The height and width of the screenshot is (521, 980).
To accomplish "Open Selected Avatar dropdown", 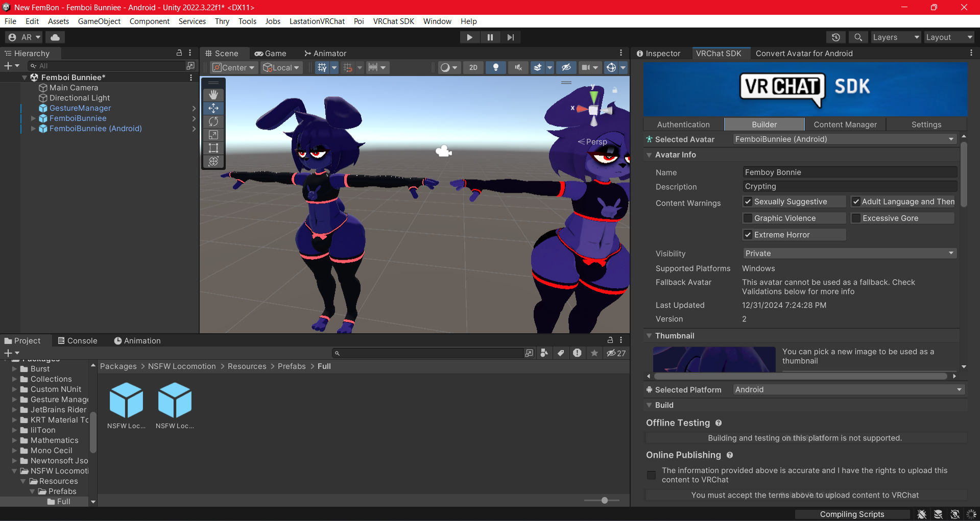I will click(x=845, y=139).
